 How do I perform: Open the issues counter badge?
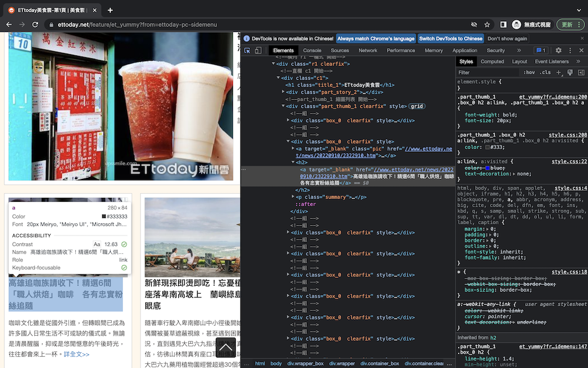tap(541, 50)
